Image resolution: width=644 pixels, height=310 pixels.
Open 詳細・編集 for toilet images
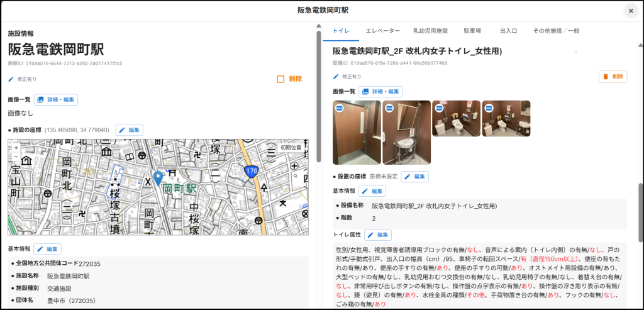click(x=380, y=92)
